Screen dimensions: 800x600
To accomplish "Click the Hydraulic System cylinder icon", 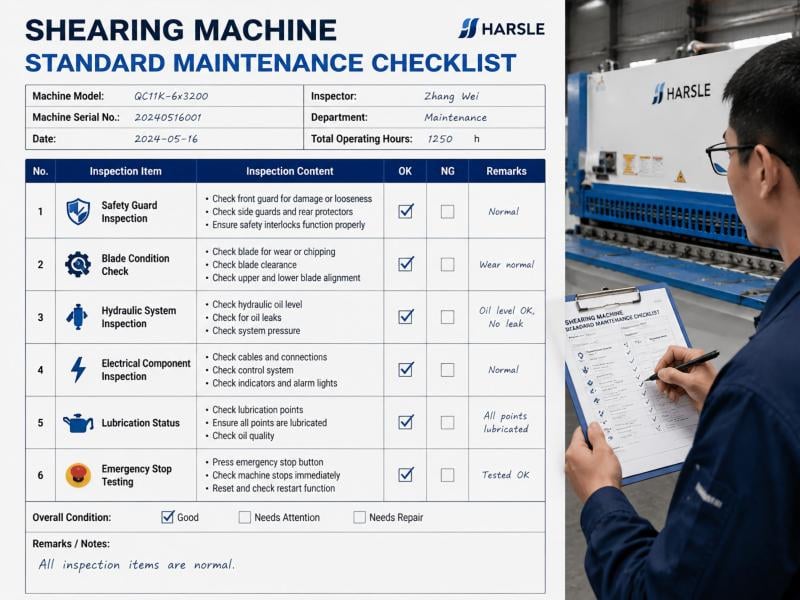I will pos(77,317).
